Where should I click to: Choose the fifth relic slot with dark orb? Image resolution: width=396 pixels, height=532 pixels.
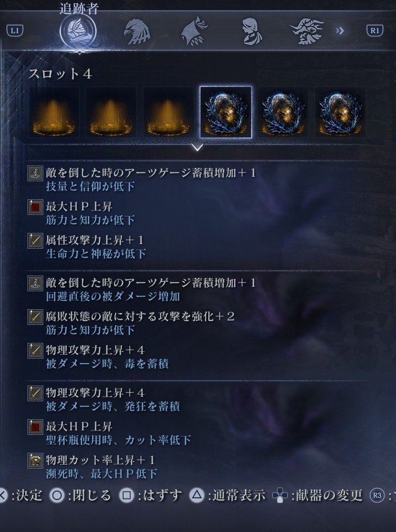[283, 112]
